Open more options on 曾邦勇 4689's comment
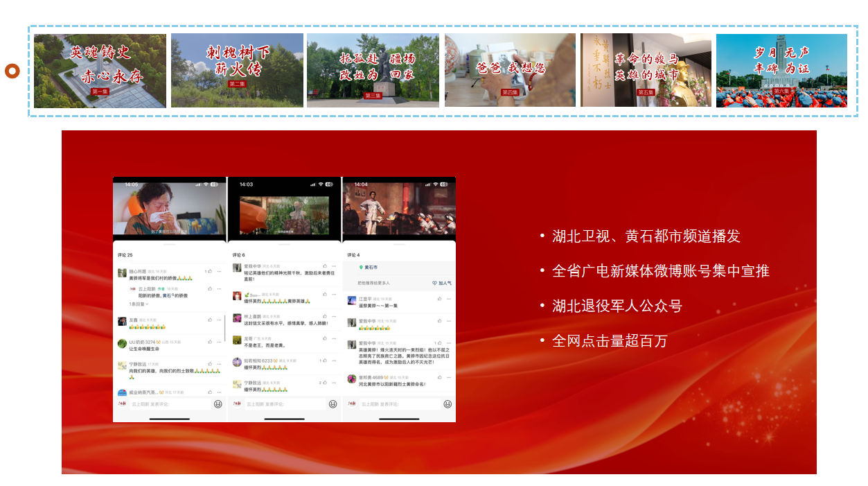 click(449, 378)
